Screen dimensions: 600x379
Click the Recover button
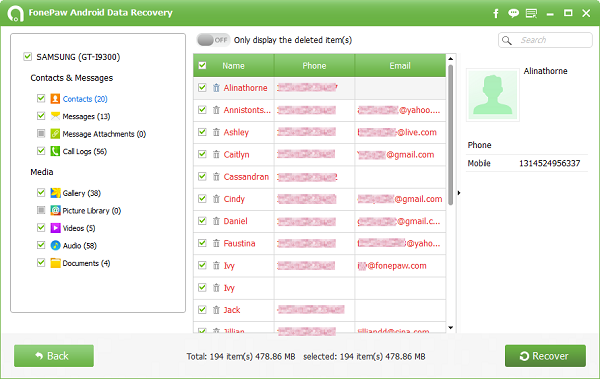(x=545, y=356)
